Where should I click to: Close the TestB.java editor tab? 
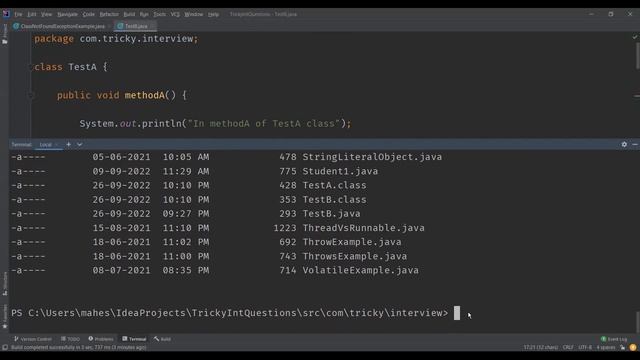pyautogui.click(x=152, y=26)
